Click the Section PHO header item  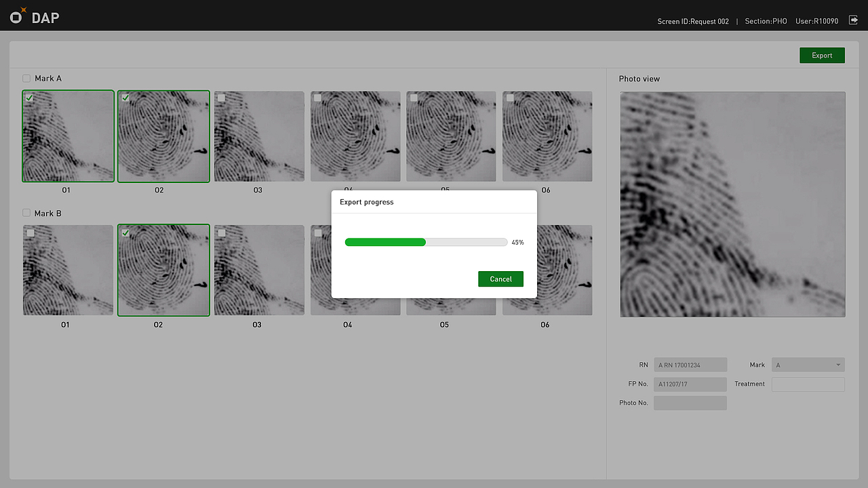tap(766, 21)
